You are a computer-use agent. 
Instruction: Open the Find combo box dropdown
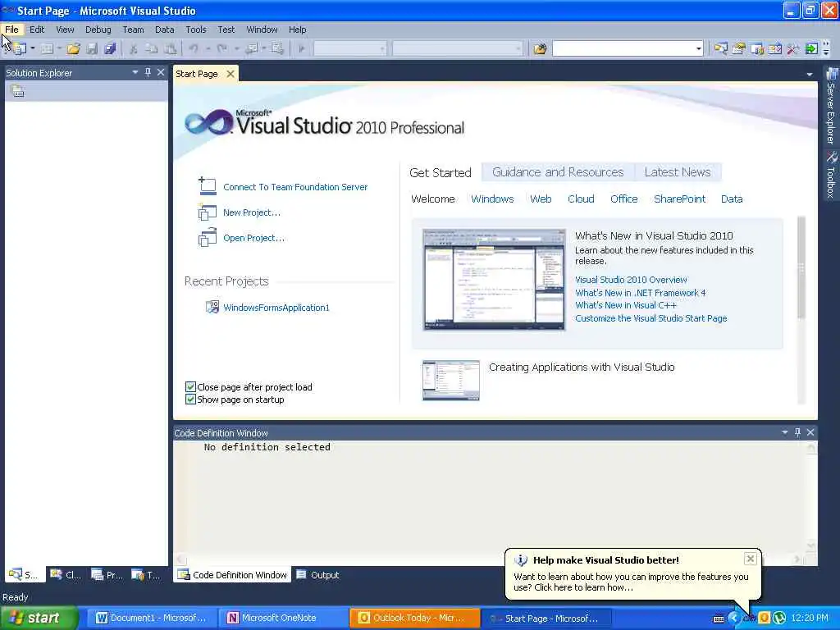[x=698, y=49]
